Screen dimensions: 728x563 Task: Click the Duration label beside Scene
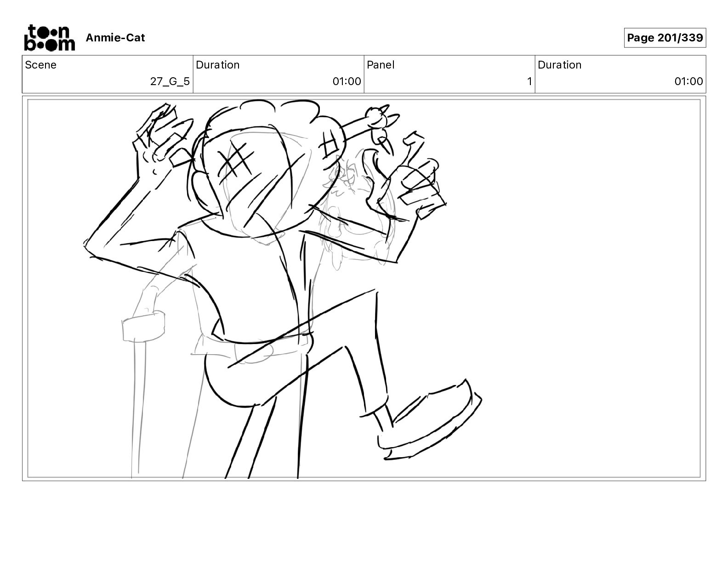coord(218,65)
